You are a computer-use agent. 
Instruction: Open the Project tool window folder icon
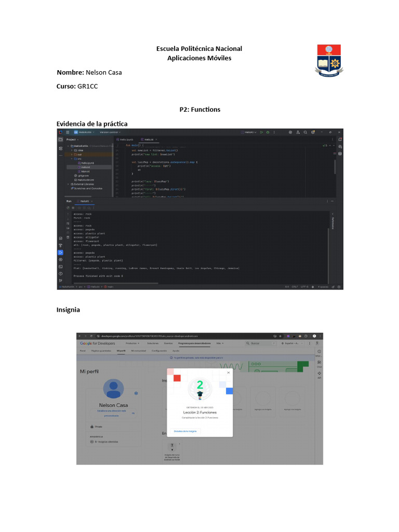(x=60, y=139)
